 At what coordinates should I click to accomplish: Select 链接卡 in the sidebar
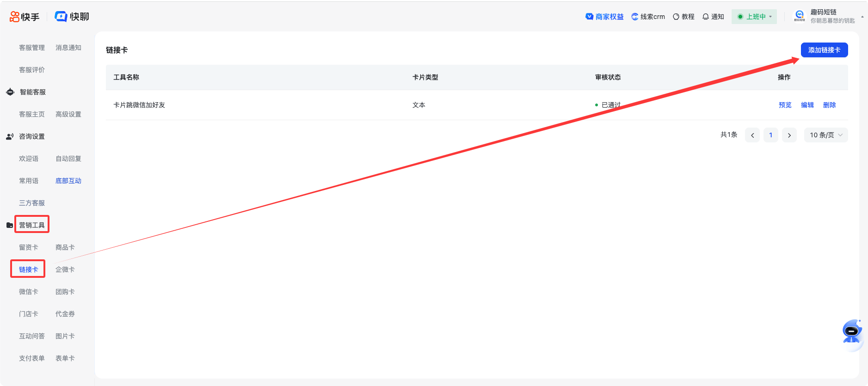[28, 270]
